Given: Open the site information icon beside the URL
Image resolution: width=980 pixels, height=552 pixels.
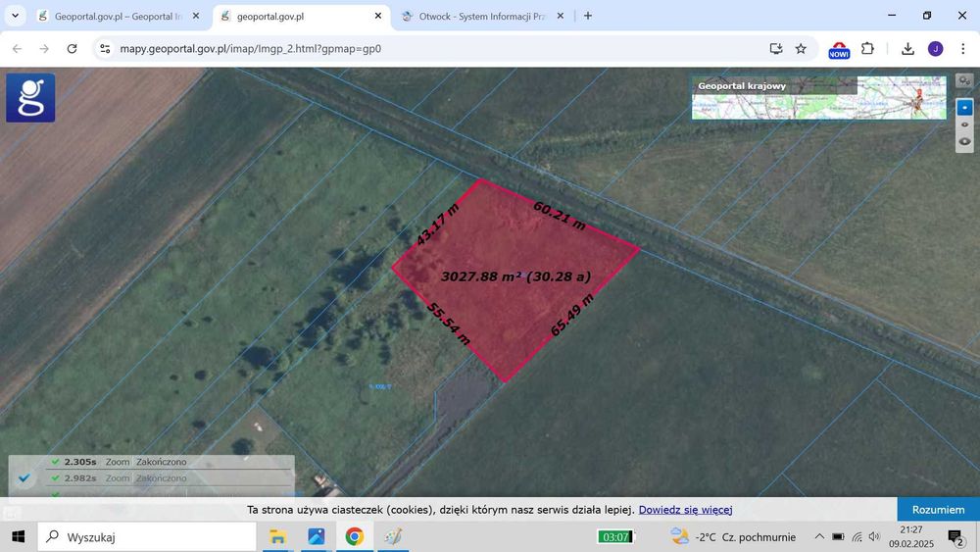Looking at the screenshot, I should tap(105, 48).
